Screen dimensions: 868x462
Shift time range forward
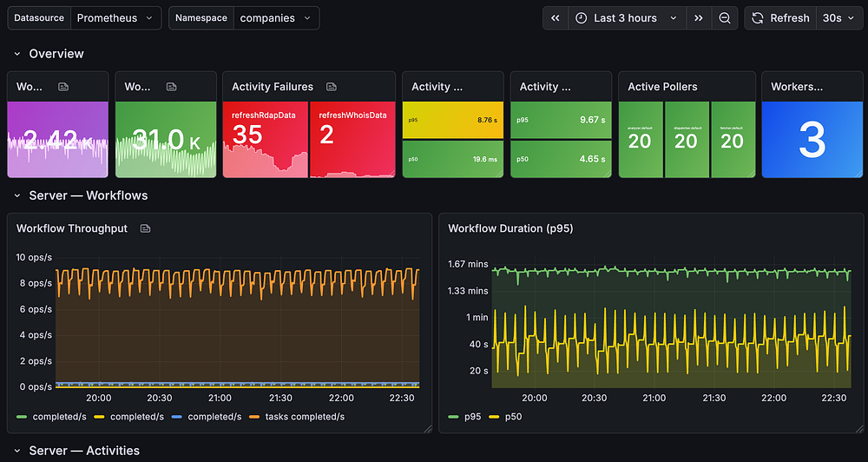click(x=698, y=18)
